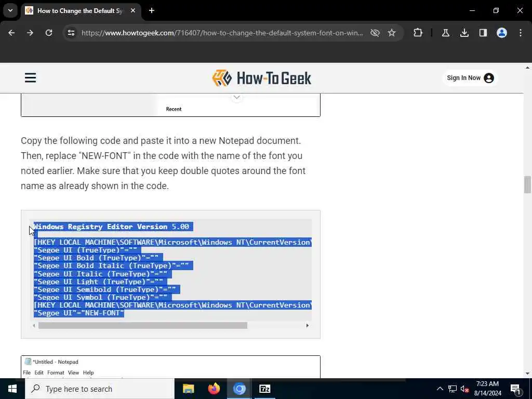Click the 'Segoe UI Bold Italic (TrueType)' line
Image resolution: width=532 pixels, height=399 pixels.
pos(111,265)
